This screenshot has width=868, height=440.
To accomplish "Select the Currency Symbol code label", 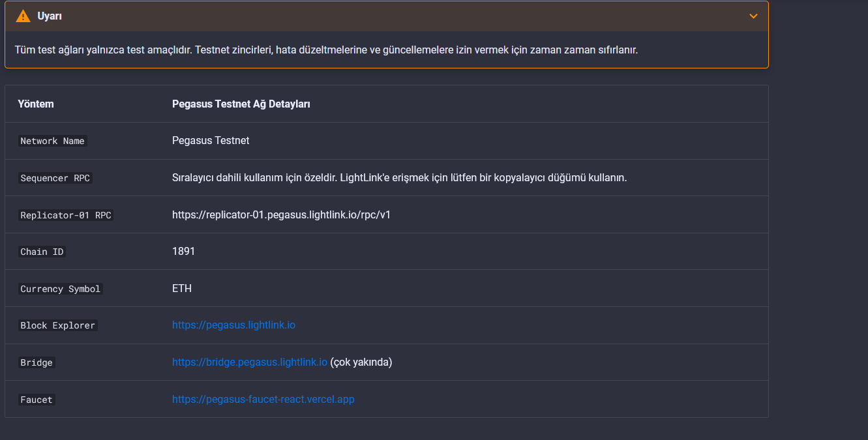I will tap(61, 289).
